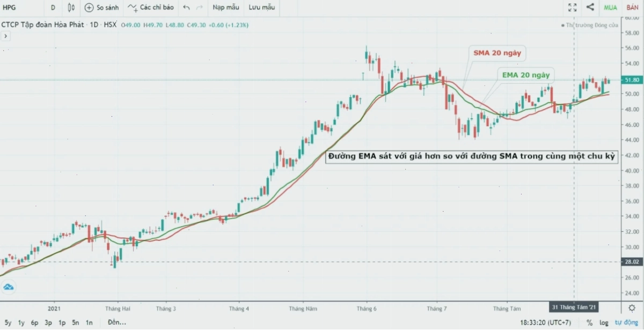The image size is (644, 330).
Task: Expand the legend with the chevron arrow
Action: (5, 36)
